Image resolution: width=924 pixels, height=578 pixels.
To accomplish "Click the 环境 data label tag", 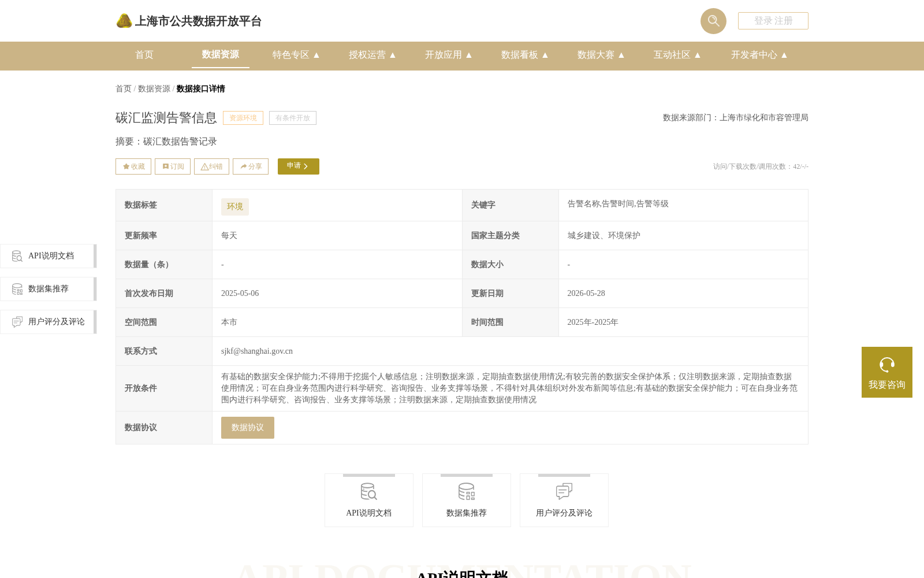I will [235, 207].
